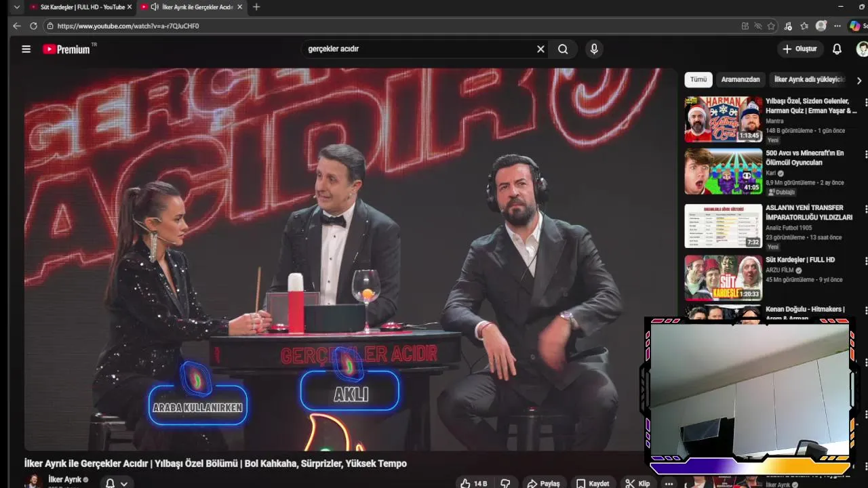Image resolution: width=868 pixels, height=488 pixels.
Task: Select the Tümü filter chip
Action: (698, 79)
